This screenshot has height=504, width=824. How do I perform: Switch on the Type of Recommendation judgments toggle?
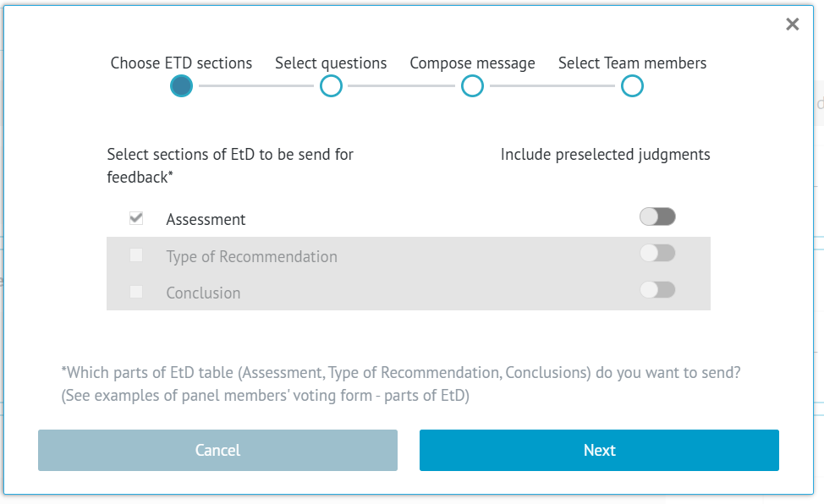(x=657, y=253)
